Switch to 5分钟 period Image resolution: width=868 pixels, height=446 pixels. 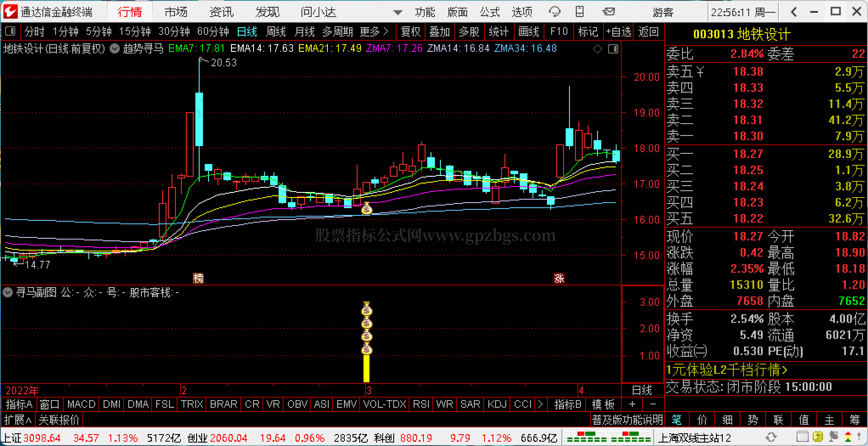click(x=99, y=31)
